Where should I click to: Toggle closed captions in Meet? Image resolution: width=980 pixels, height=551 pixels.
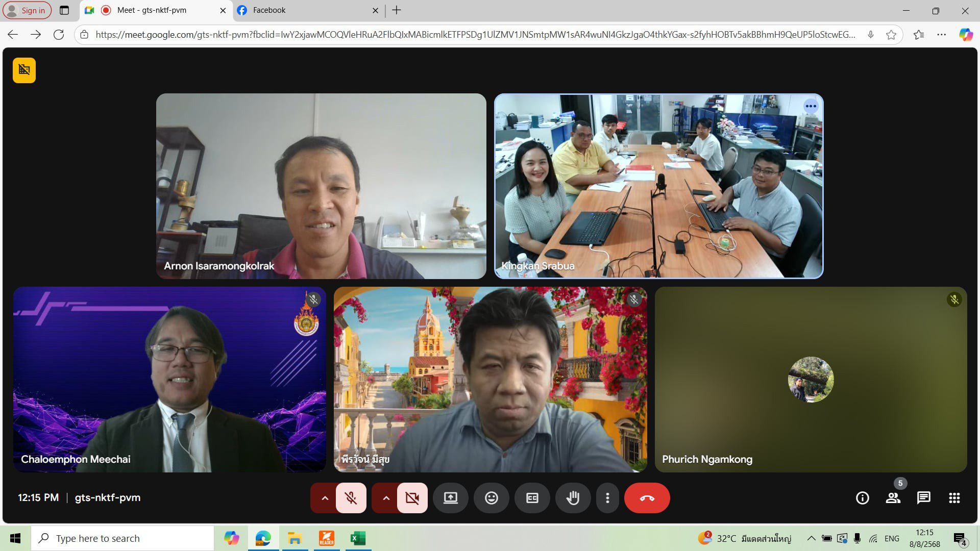click(532, 498)
